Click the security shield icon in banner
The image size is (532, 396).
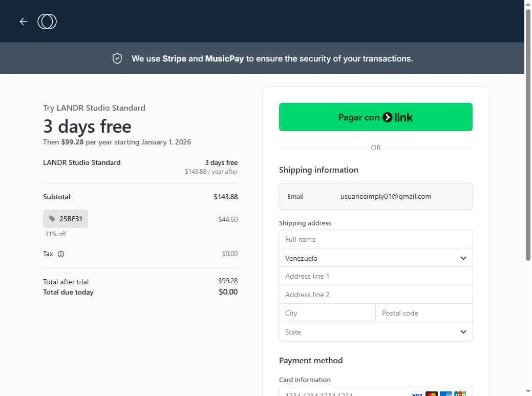(117, 58)
